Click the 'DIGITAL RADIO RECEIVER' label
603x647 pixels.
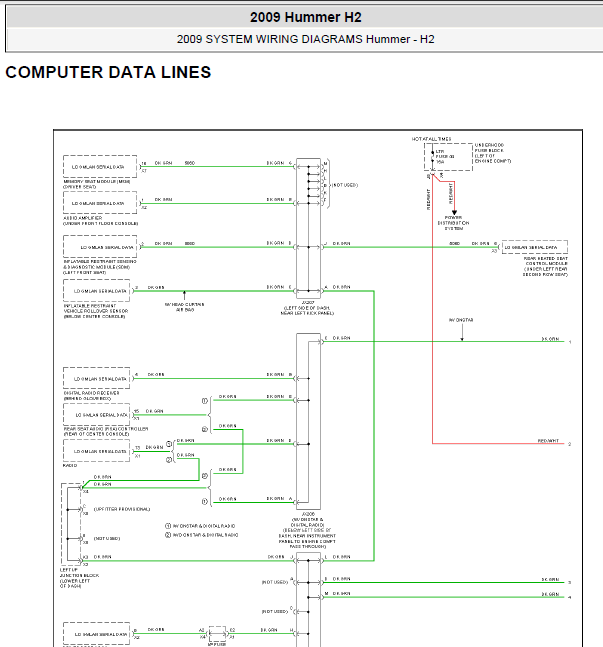coord(91,393)
